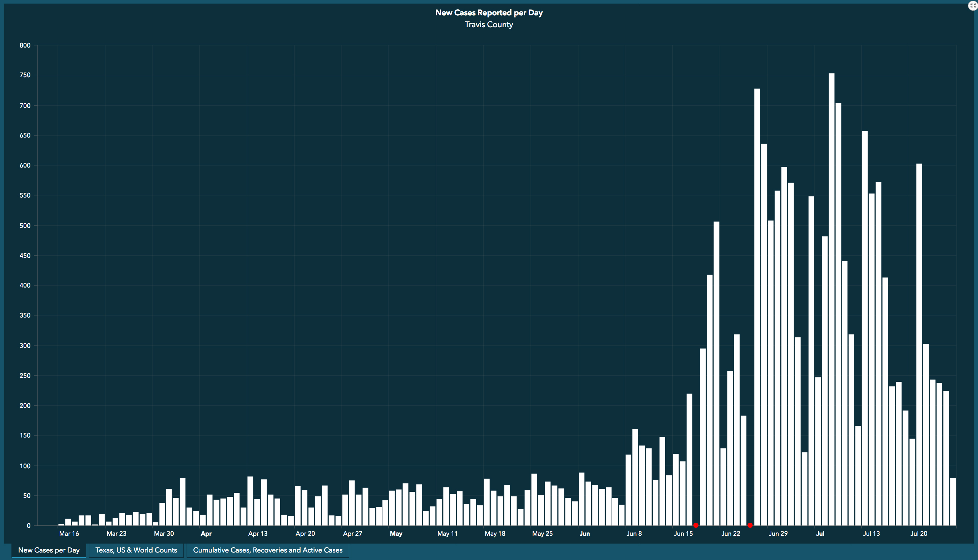Select the last bar on the chart's right edge
The width and height of the screenshot is (978, 560).
pos(953,502)
